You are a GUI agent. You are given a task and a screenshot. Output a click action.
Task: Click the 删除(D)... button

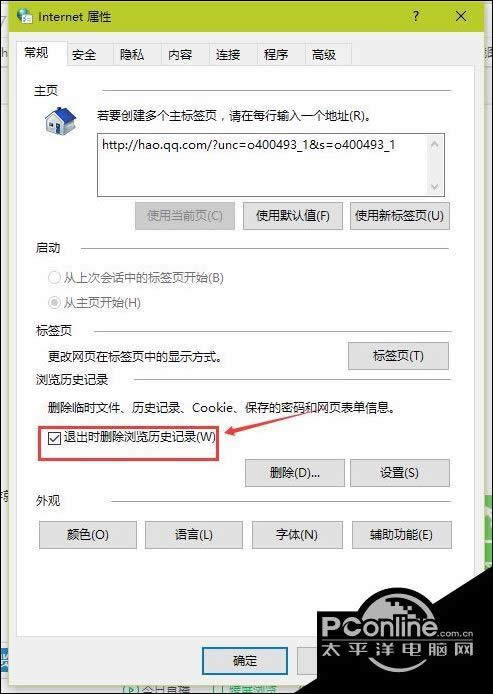coord(295,473)
